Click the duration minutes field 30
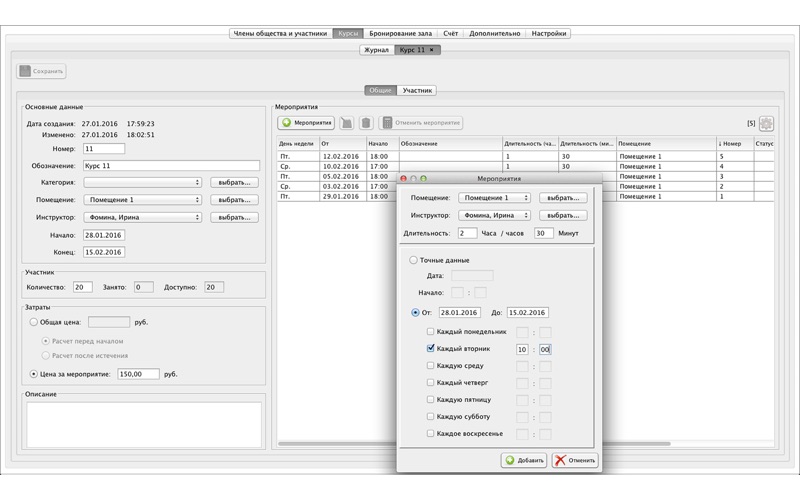 (x=543, y=233)
